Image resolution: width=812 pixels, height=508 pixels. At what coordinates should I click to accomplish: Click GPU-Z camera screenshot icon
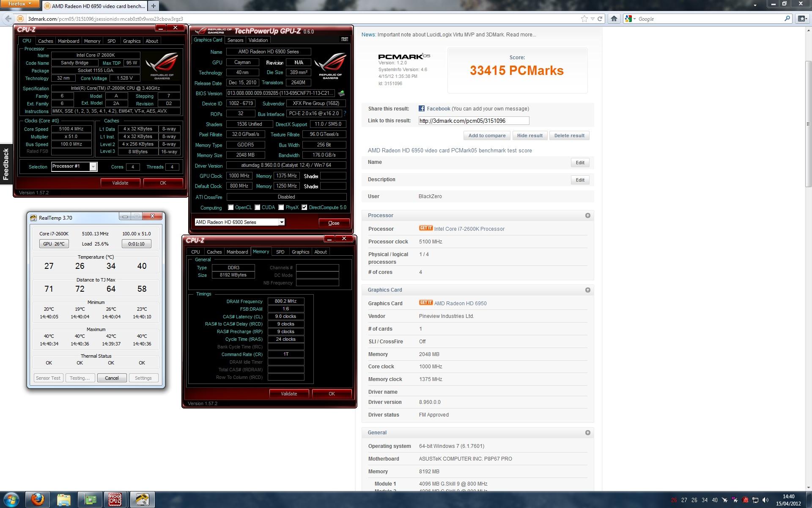(344, 39)
